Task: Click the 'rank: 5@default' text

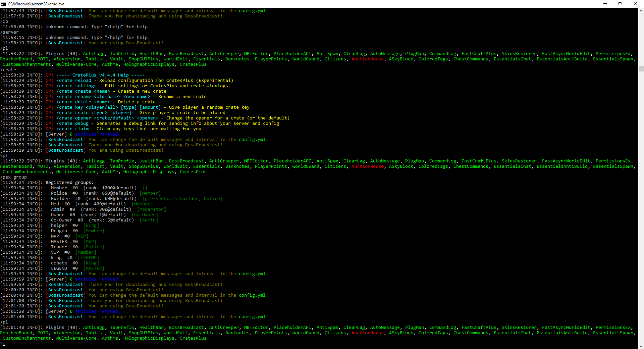Action: tap(111, 220)
